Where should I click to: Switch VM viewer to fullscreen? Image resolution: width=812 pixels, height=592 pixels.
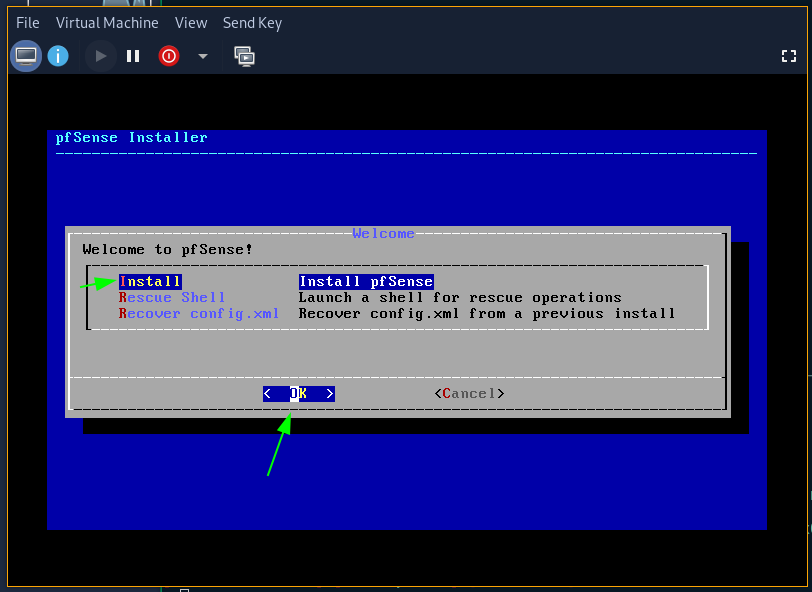click(x=788, y=56)
